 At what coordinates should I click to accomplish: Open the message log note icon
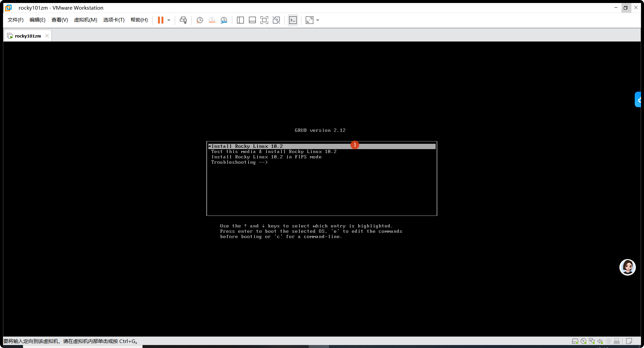[x=629, y=341]
